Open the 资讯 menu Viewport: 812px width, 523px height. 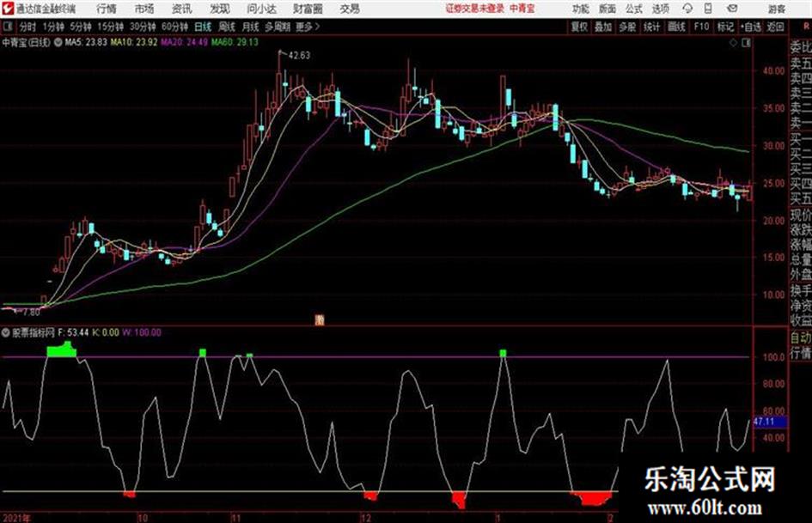coord(182,9)
